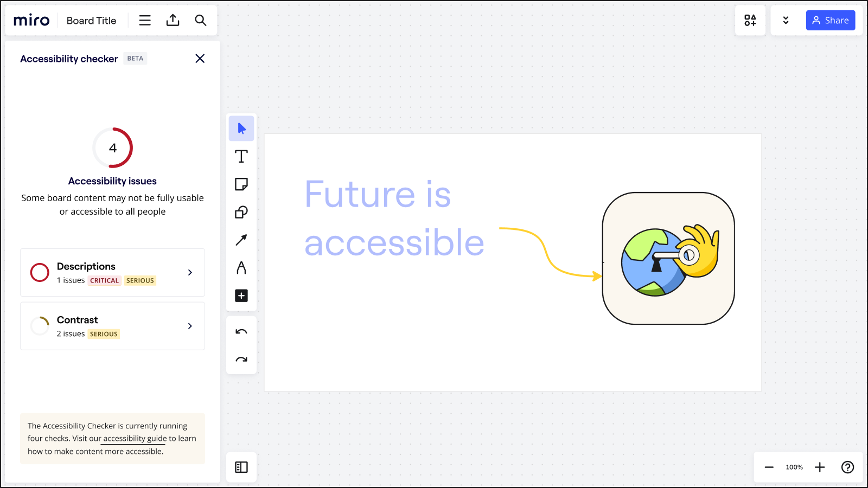Click the Board Title name

tap(91, 21)
